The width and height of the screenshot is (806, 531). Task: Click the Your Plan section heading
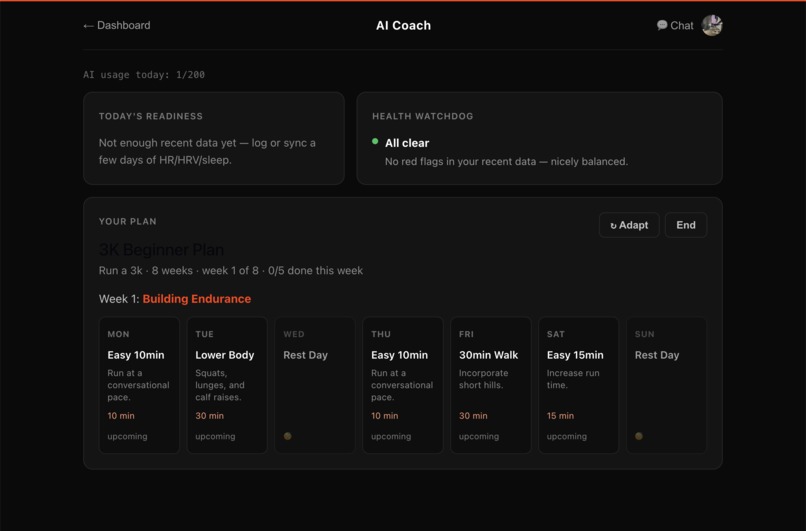[127, 222]
